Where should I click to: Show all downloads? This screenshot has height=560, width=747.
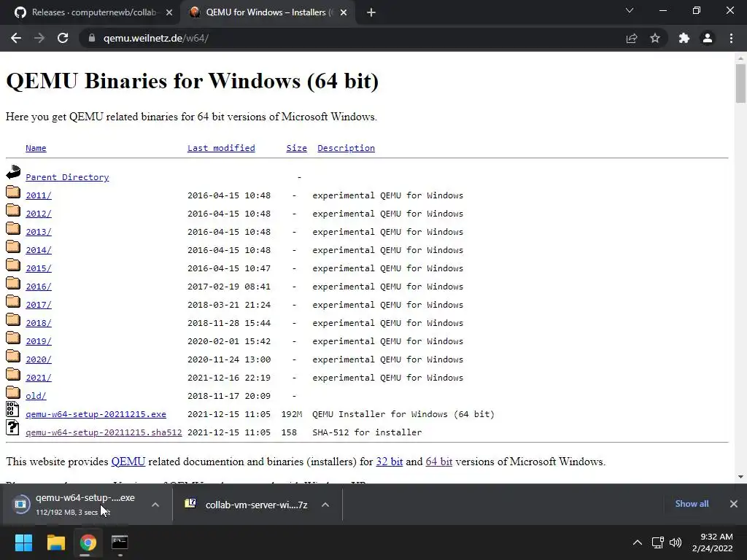[692, 504]
